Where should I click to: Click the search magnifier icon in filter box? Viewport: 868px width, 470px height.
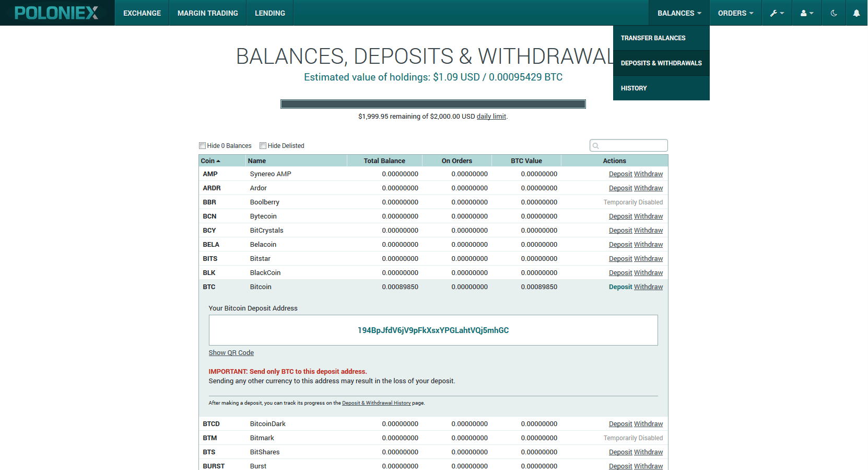tap(596, 146)
